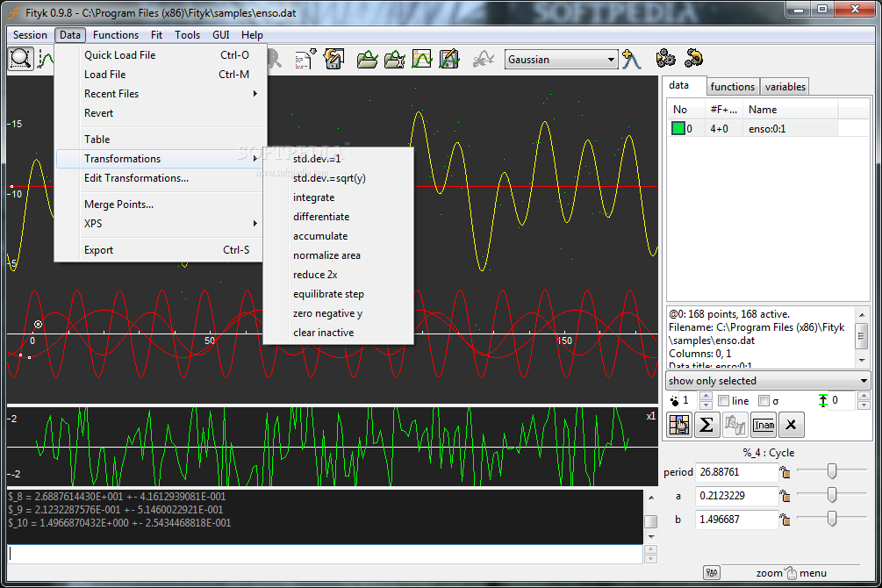Enable the σ error bars checkbox
The width and height of the screenshot is (882, 588).
[x=764, y=400]
